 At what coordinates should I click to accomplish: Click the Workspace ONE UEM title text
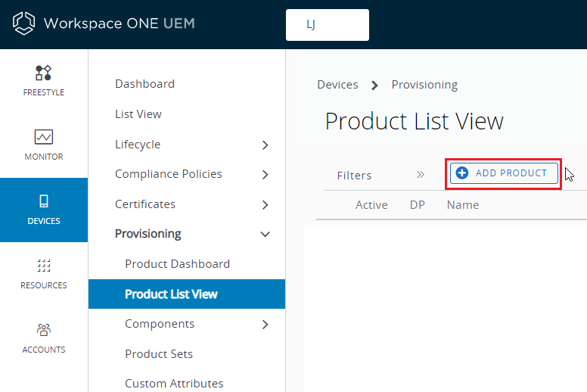tap(120, 23)
